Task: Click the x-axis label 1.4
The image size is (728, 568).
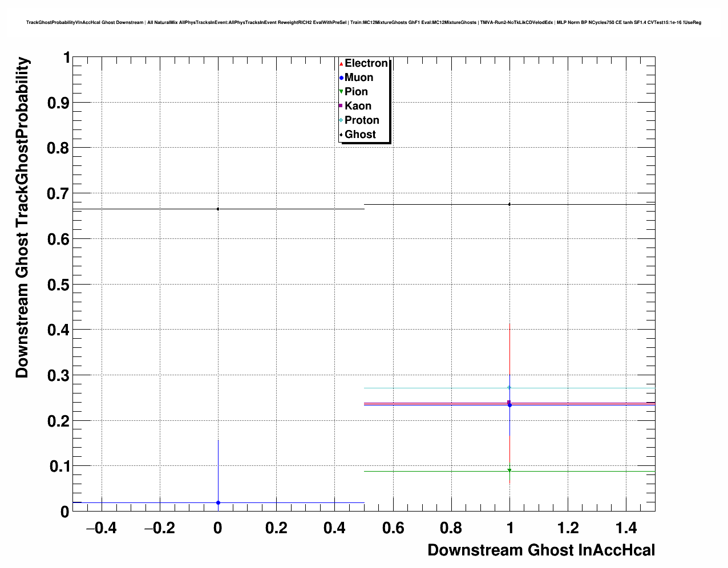Action: [626, 528]
